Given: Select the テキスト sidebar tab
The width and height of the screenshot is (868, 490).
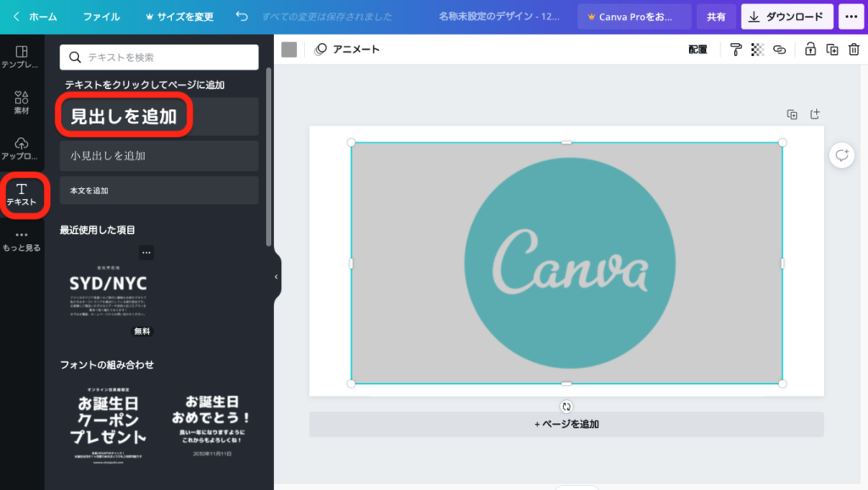Looking at the screenshot, I should point(21,195).
